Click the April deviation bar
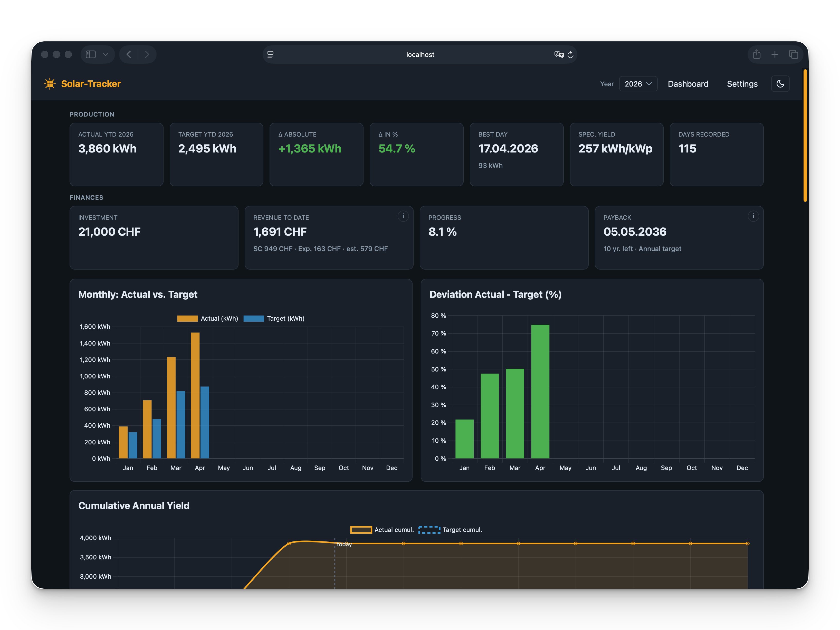Viewport: 840px width, 630px height. (540, 392)
